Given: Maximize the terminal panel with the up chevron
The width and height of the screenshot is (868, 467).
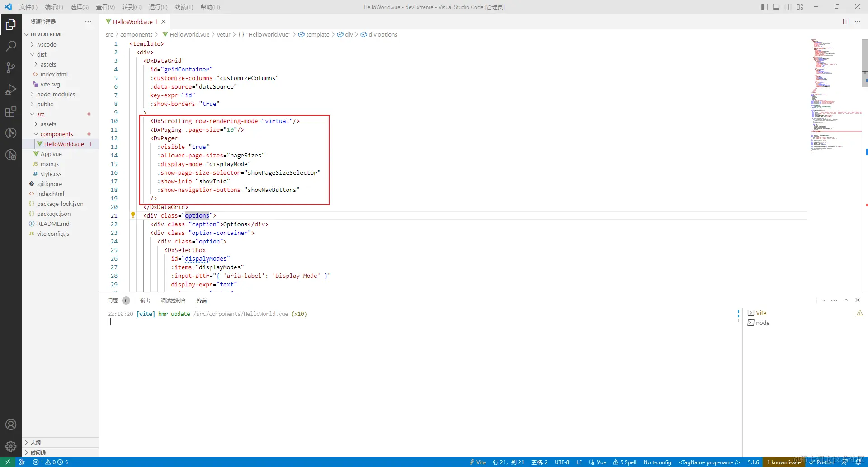Looking at the screenshot, I should coord(846,300).
